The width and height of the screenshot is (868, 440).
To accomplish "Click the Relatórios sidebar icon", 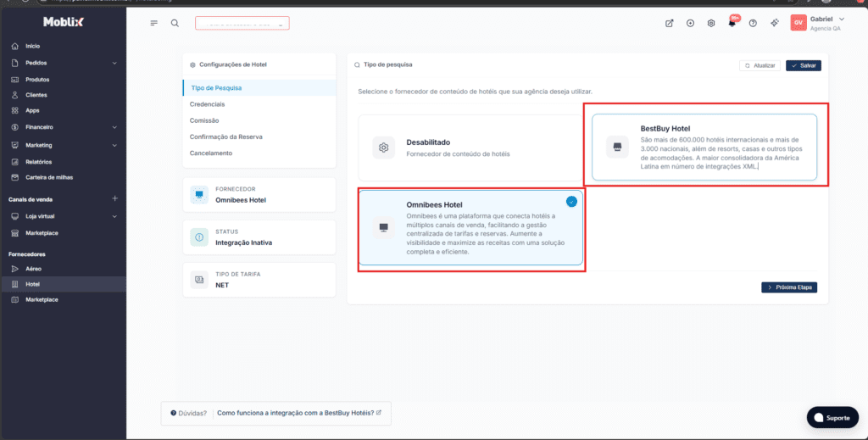I will coord(15,162).
